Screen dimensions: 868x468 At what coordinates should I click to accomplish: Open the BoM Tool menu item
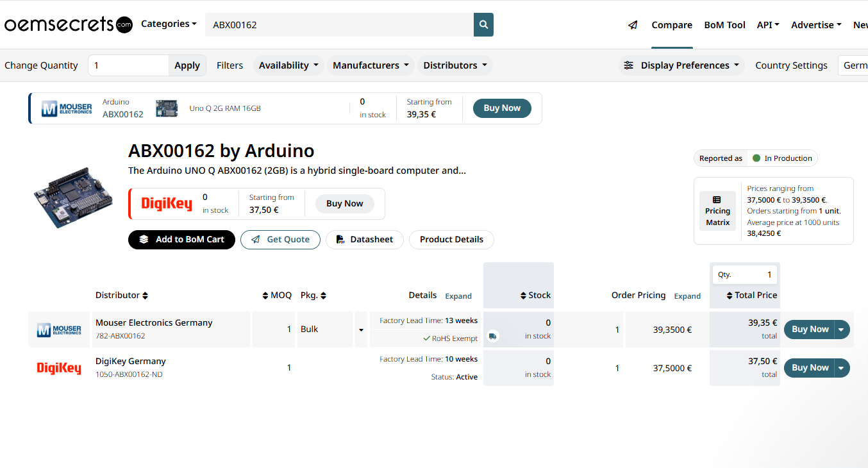[724, 25]
